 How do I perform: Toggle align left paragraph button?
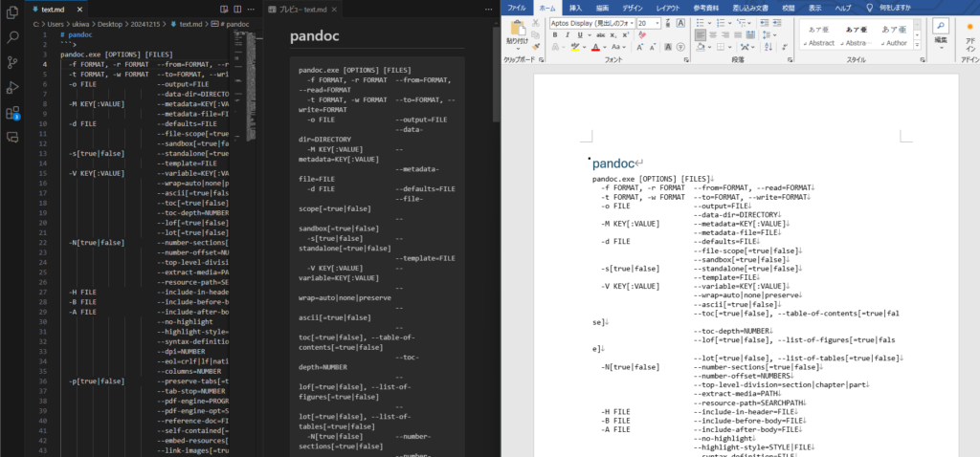click(x=701, y=35)
